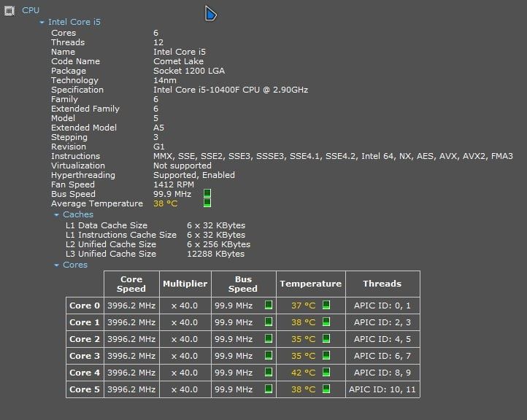Collapse the Caches section
527x420 pixels.
pyautogui.click(x=56, y=215)
